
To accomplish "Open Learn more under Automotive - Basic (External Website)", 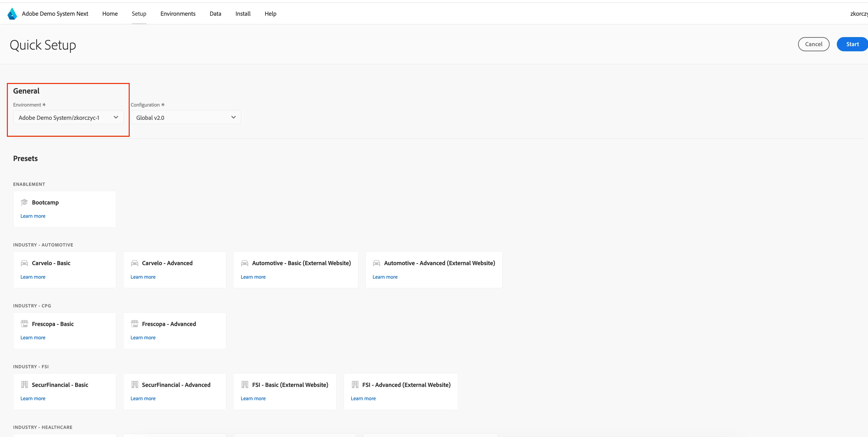I will tap(253, 277).
